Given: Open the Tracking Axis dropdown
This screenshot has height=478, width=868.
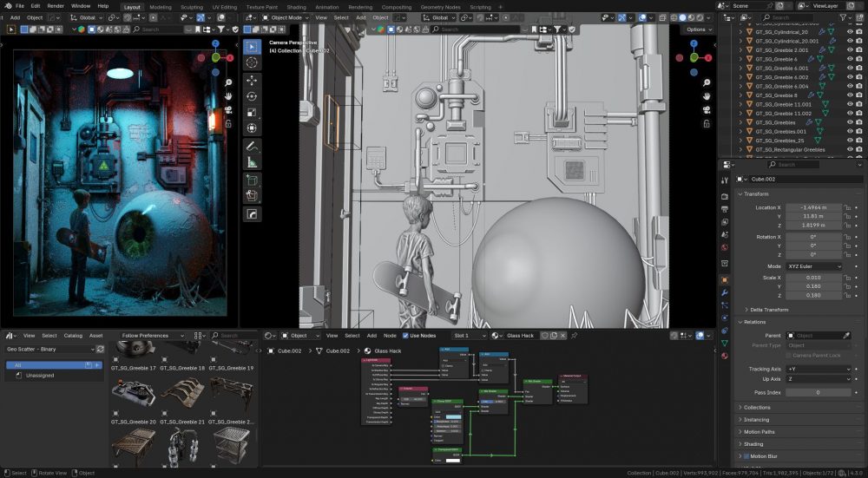Looking at the screenshot, I should pos(819,369).
